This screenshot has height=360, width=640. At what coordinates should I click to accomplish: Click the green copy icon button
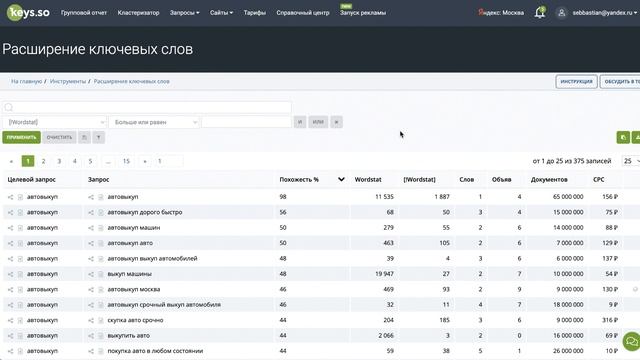pos(623,138)
